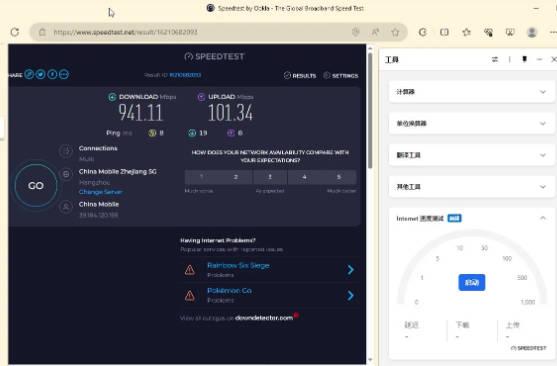Click the download arrow icon beside DOWNLOAD
Screen dimensions: 557x366
[112, 97]
